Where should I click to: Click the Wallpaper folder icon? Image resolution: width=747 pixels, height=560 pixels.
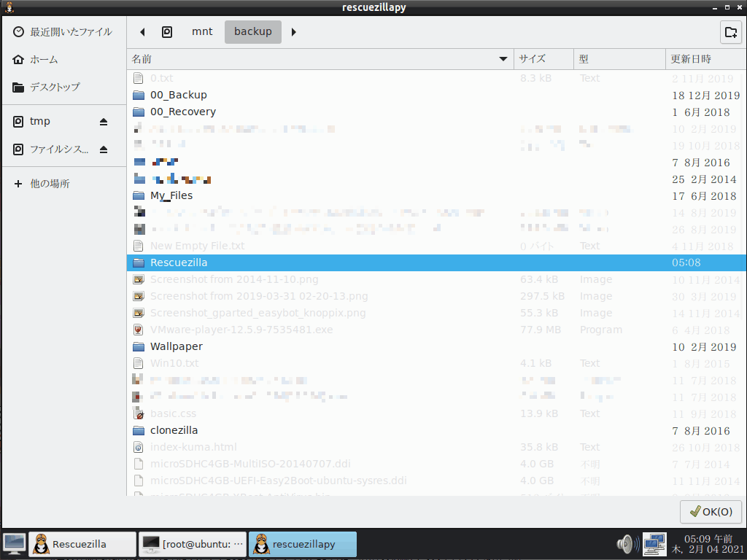pyautogui.click(x=139, y=346)
